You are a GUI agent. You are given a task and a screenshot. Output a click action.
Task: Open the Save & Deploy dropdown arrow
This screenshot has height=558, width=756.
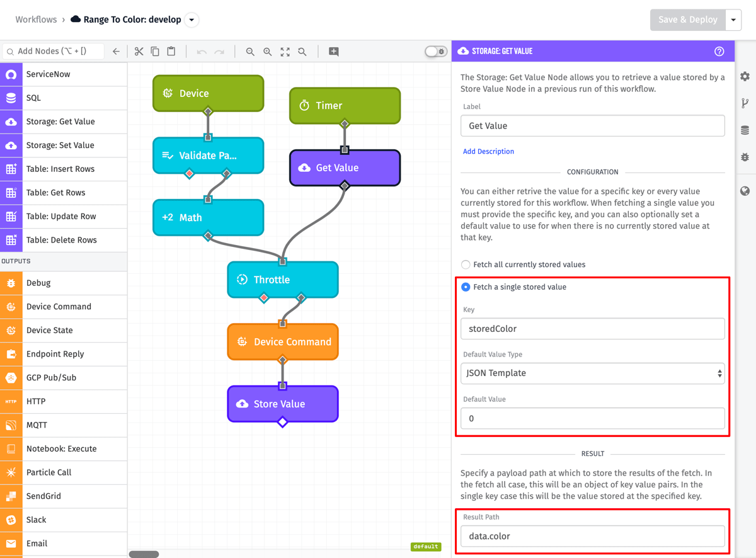pos(733,20)
